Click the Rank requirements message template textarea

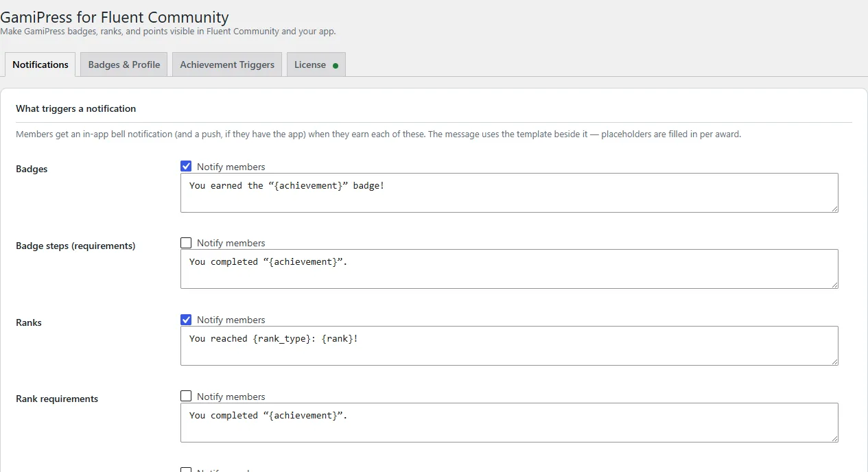click(x=509, y=423)
